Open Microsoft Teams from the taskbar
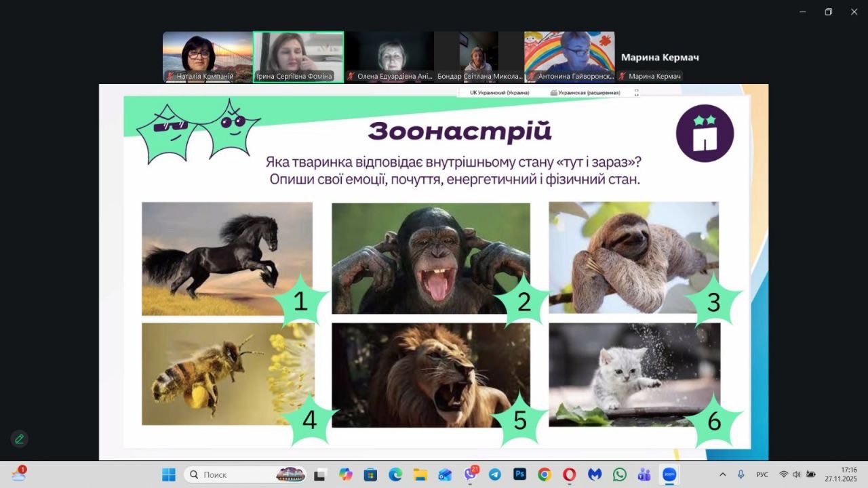This screenshot has width=868, height=488. coord(644,474)
